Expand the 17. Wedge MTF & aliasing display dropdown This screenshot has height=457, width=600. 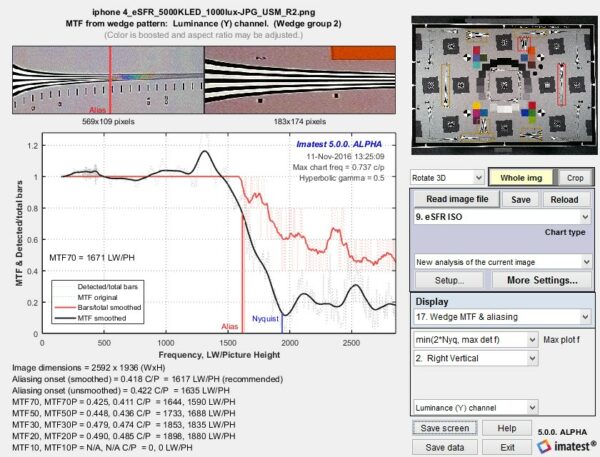502,317
